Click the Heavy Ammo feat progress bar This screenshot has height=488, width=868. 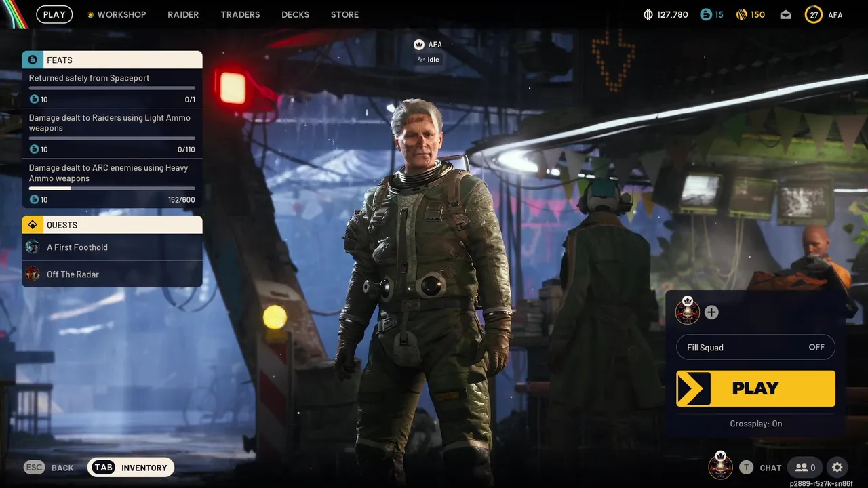[x=112, y=188]
